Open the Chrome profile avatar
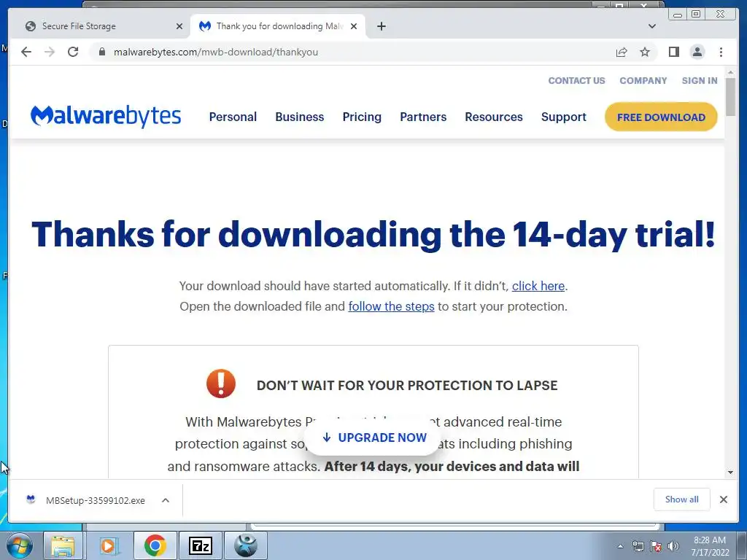 coord(697,52)
